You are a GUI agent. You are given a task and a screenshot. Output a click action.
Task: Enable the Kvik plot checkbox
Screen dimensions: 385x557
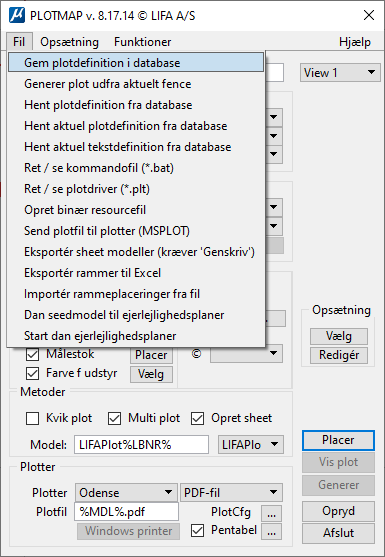click(33, 418)
